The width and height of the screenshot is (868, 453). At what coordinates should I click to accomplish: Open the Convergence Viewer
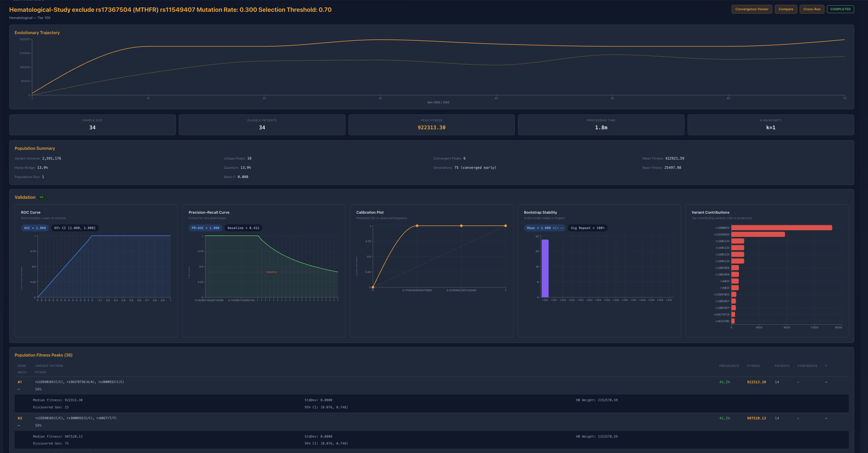click(x=751, y=9)
